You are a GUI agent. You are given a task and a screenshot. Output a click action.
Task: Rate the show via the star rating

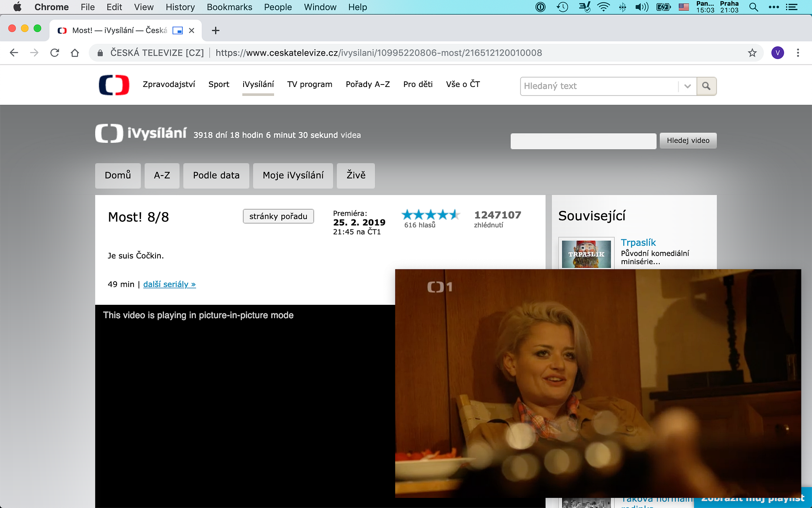point(430,215)
